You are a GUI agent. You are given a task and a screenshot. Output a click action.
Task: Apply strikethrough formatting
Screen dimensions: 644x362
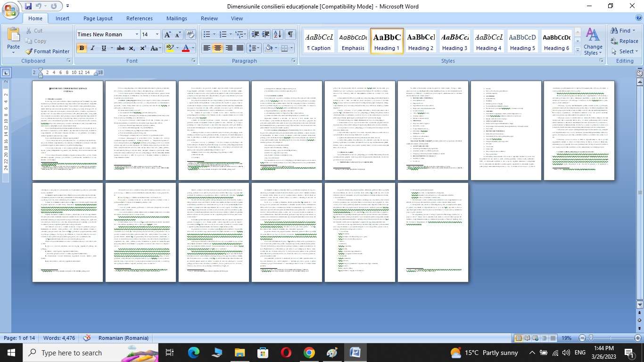coord(121,48)
